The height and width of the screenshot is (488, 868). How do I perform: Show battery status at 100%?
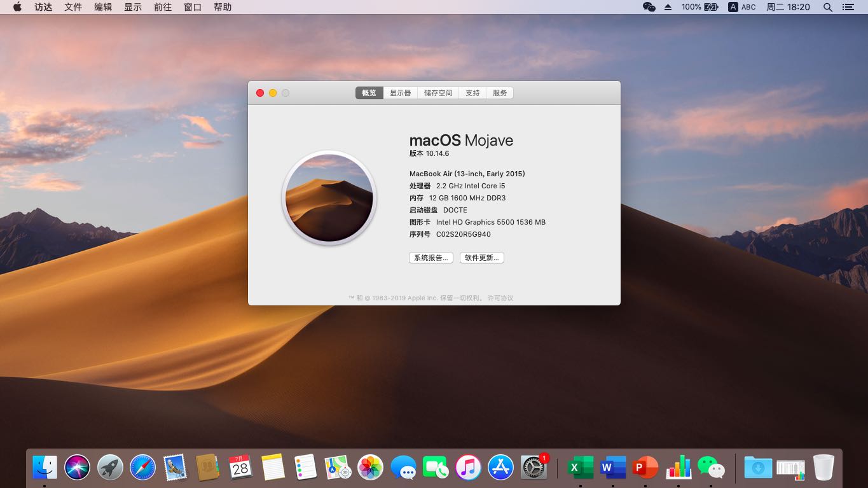coord(699,7)
